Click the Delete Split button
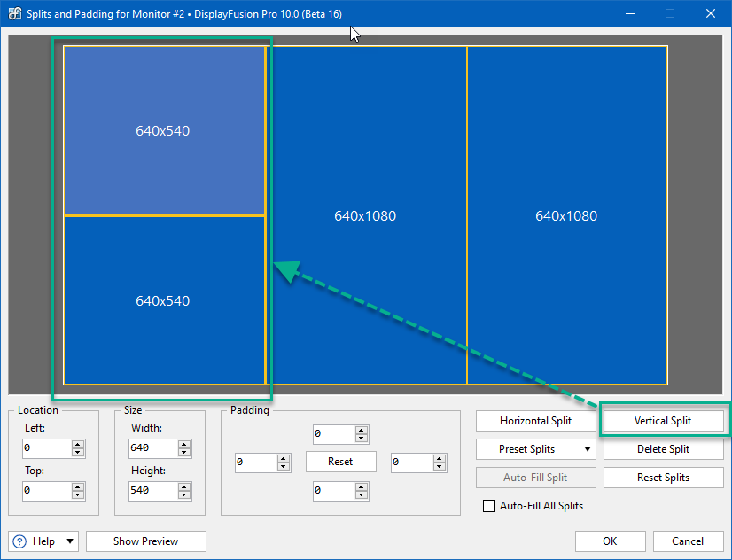The height and width of the screenshot is (560, 732). (664, 449)
